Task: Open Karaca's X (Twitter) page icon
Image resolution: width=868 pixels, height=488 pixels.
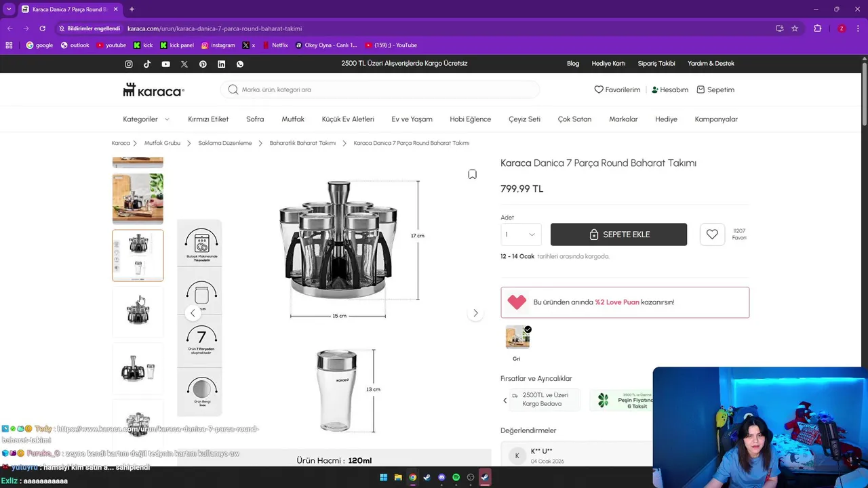Action: click(184, 64)
